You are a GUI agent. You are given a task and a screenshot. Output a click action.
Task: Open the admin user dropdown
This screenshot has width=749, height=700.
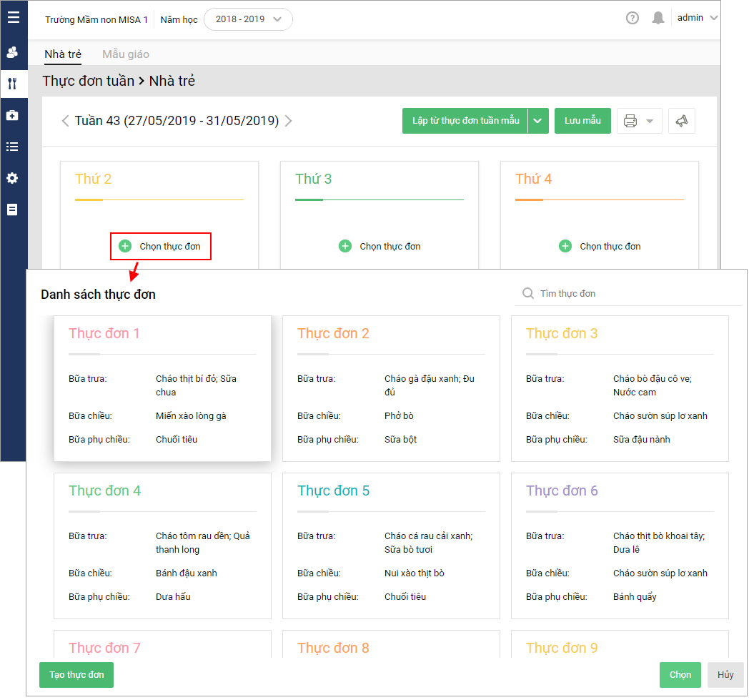click(x=698, y=18)
